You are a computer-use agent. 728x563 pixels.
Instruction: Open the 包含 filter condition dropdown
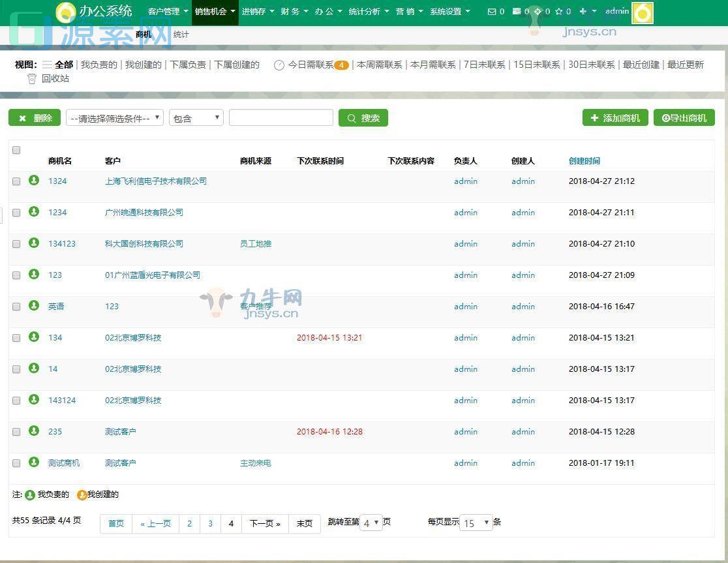[x=196, y=117]
